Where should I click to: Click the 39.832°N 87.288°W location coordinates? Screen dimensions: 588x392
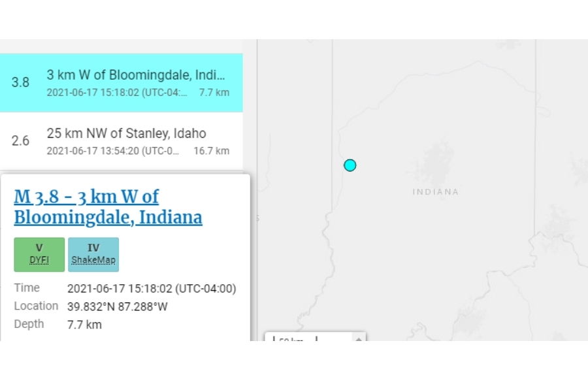(x=118, y=306)
